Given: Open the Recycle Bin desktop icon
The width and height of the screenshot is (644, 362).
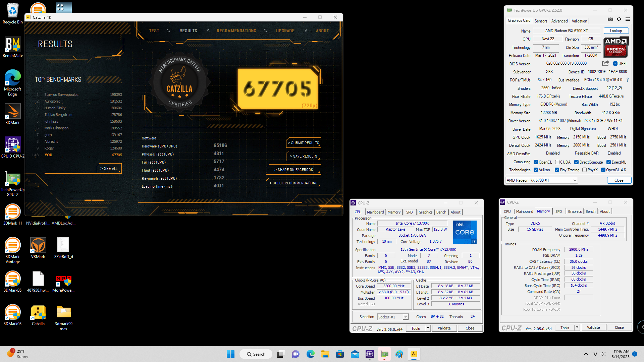Looking at the screenshot, I should (x=12, y=13).
